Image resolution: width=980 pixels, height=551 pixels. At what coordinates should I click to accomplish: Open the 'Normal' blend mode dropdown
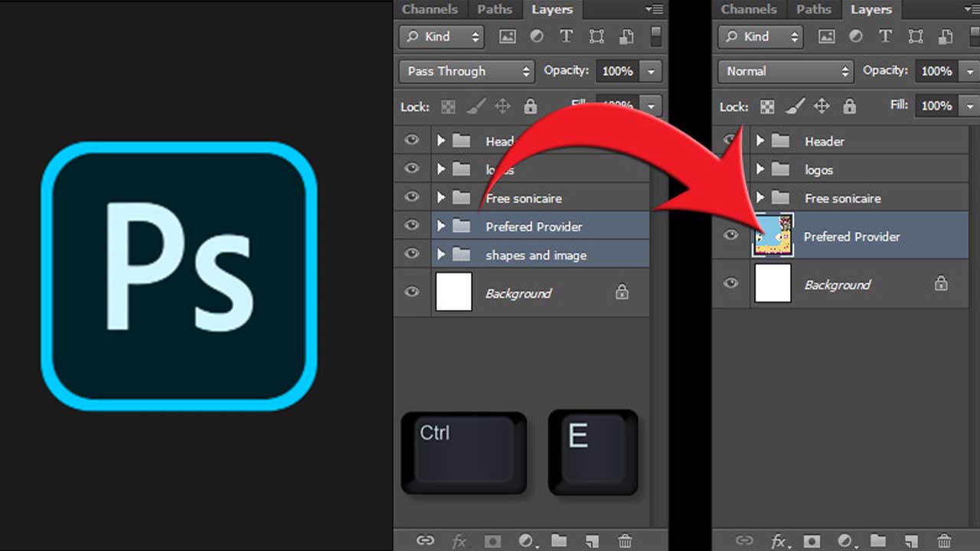(786, 71)
